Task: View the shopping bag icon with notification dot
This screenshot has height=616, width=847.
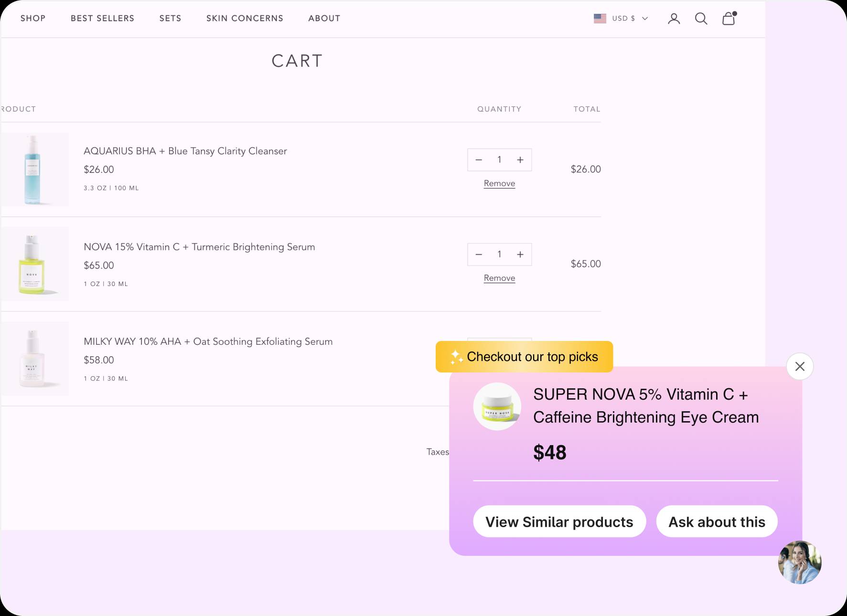Action: point(728,19)
